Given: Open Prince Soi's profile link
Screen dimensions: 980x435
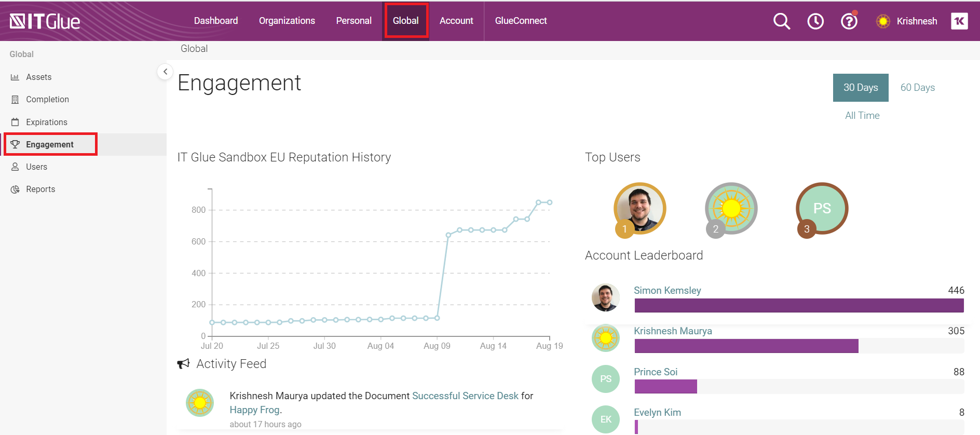Looking at the screenshot, I should 656,372.
